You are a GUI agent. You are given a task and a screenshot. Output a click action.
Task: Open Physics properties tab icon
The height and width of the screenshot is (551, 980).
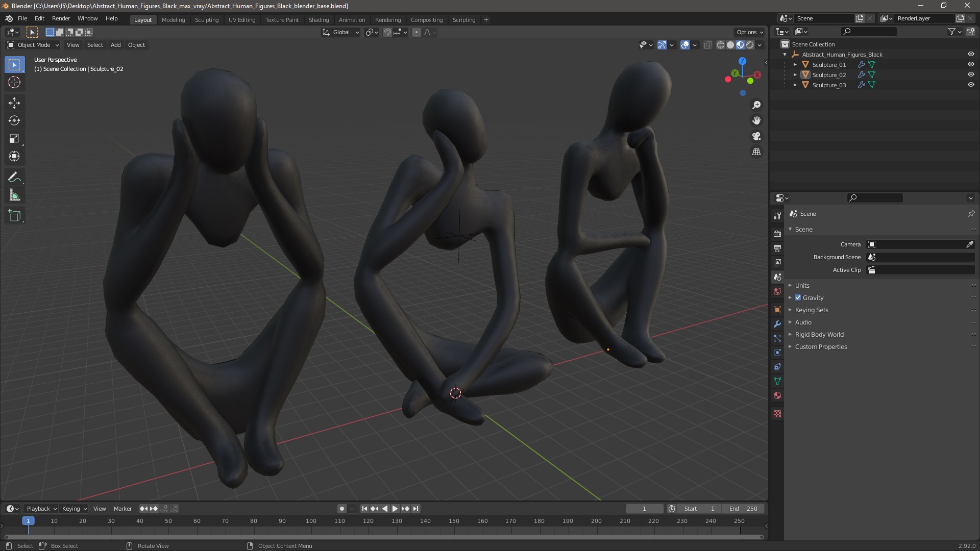[777, 353]
